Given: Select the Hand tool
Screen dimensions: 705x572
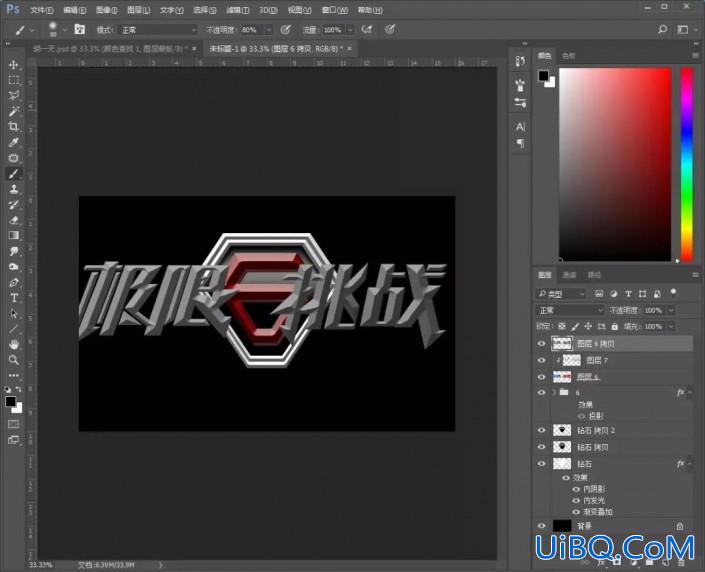Looking at the screenshot, I should pos(13,344).
